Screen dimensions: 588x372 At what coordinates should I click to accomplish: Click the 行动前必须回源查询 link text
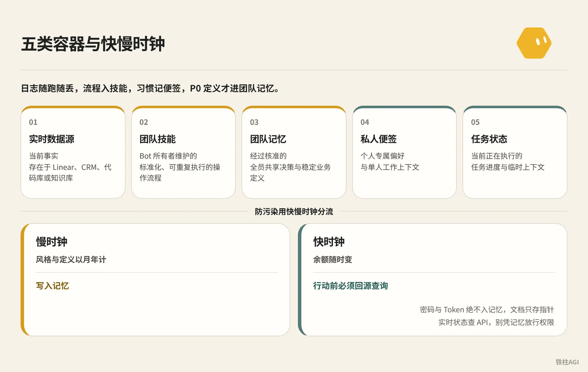(x=350, y=286)
